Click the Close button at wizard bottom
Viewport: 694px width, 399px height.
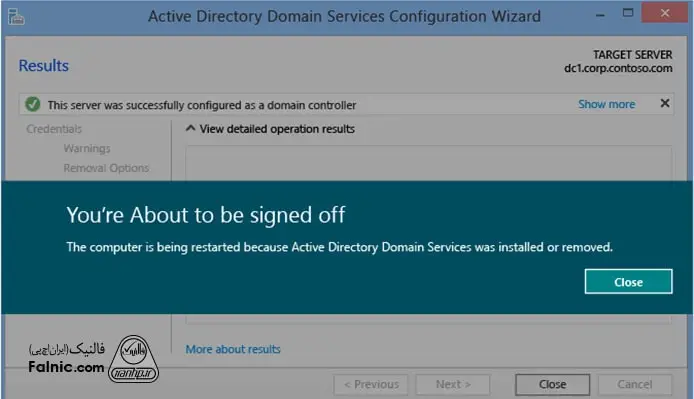(552, 384)
